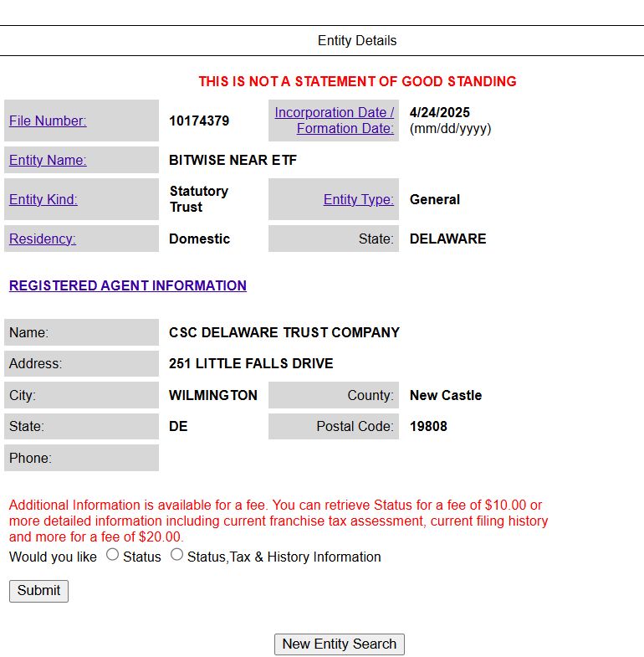644x657 pixels.
Task: Open the File Number help link
Action: coord(48,121)
